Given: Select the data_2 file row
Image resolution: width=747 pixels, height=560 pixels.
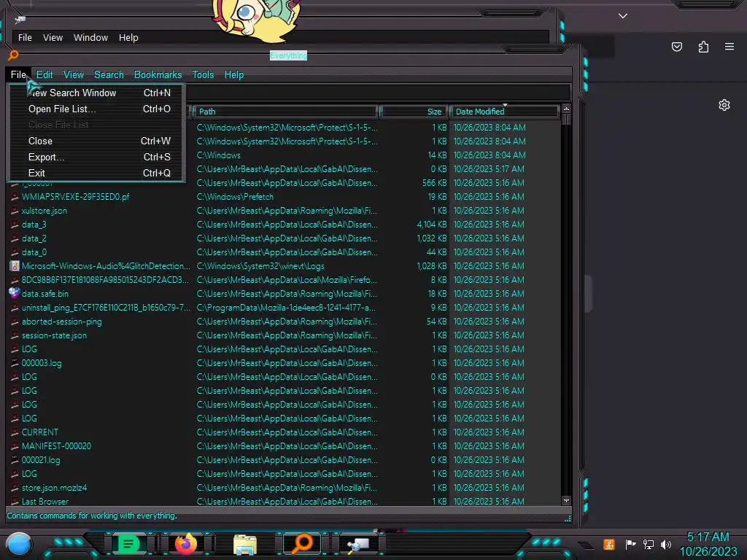Looking at the screenshot, I should tap(284, 238).
